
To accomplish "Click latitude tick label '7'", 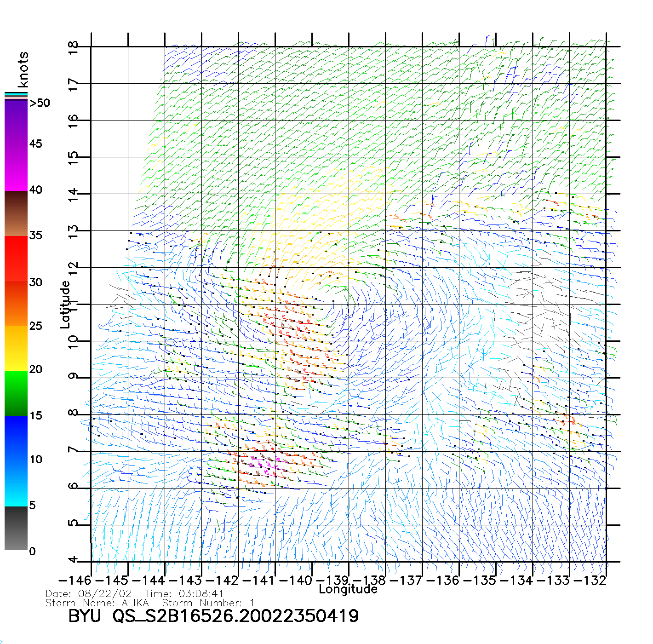I will point(73,449).
